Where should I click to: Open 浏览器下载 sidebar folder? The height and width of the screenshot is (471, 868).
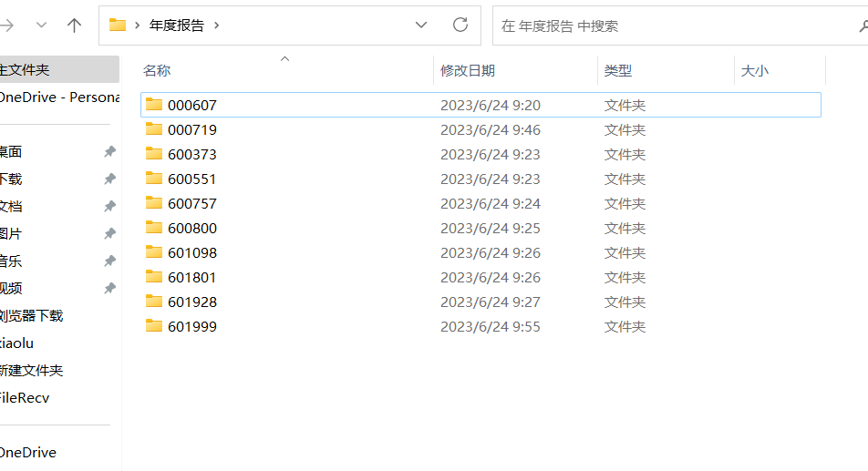point(32,315)
